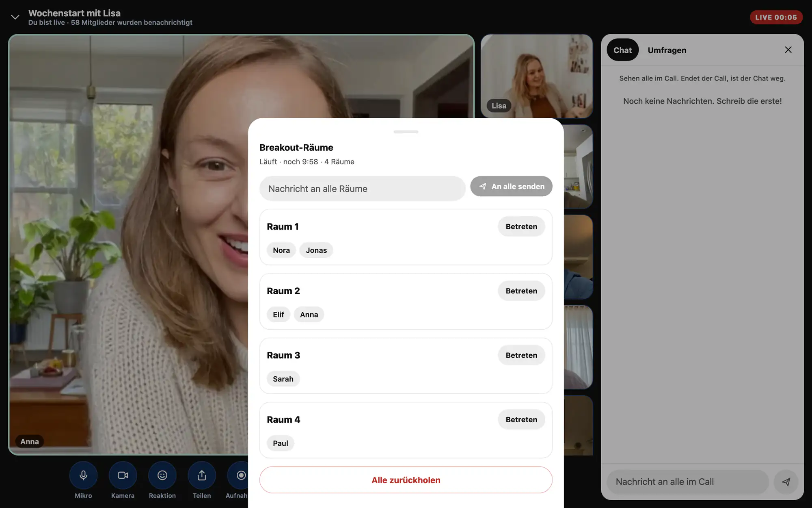Screen dimensions: 812x508
Task: Open the Reaktion smiley icon
Action: pos(162,475)
